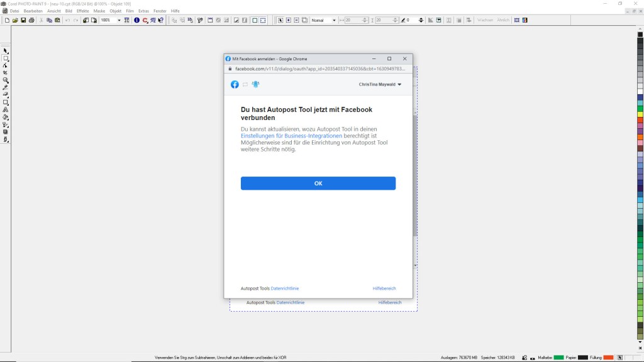Open the Effekte menu
644x362 pixels.
coord(82,11)
